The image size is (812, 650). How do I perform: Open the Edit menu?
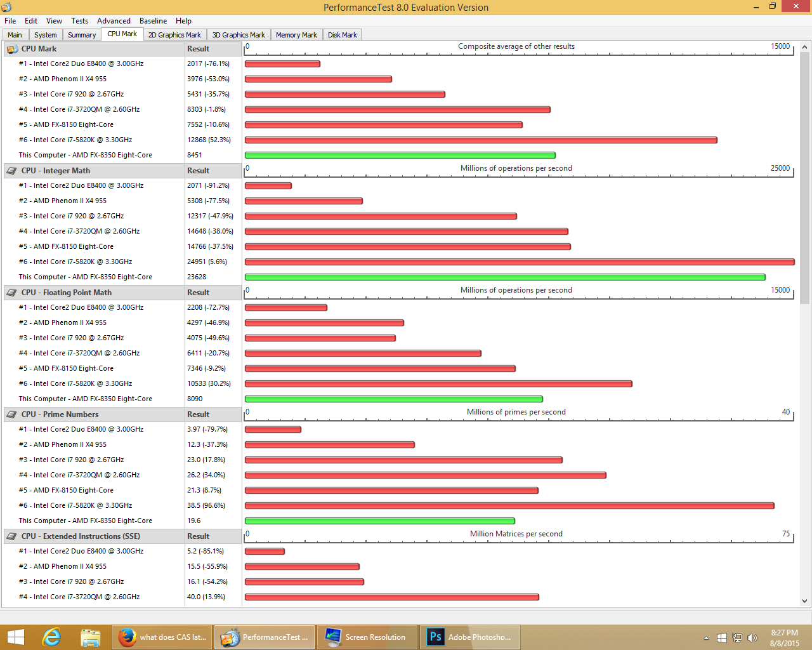[x=31, y=21]
